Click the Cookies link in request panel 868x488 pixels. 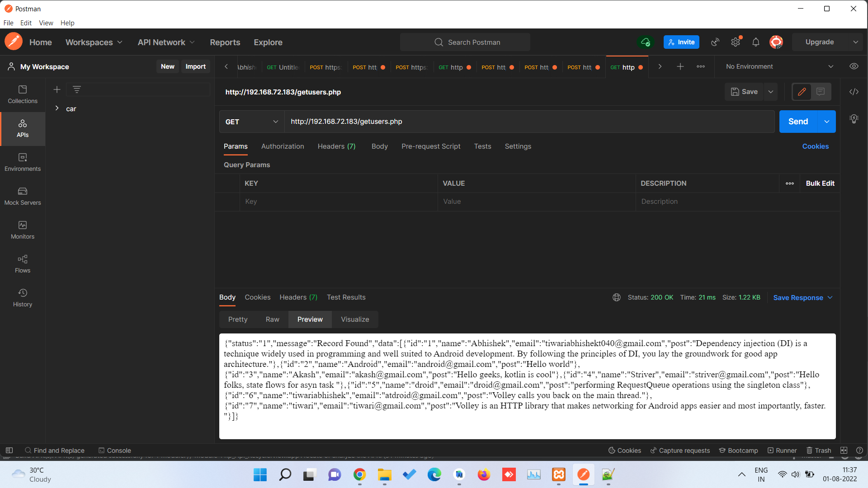816,146
